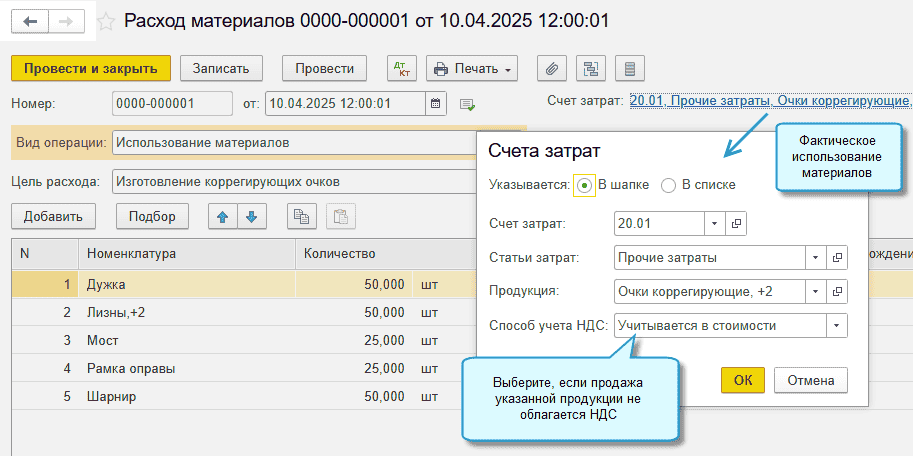
Task: Open the calendar picker for the date field
Action: coord(436,104)
